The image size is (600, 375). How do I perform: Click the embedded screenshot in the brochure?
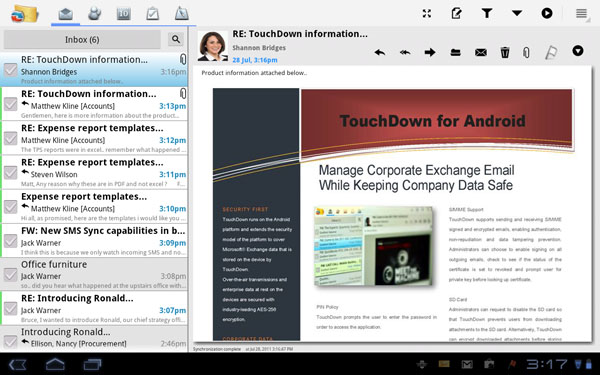pyautogui.click(x=374, y=246)
